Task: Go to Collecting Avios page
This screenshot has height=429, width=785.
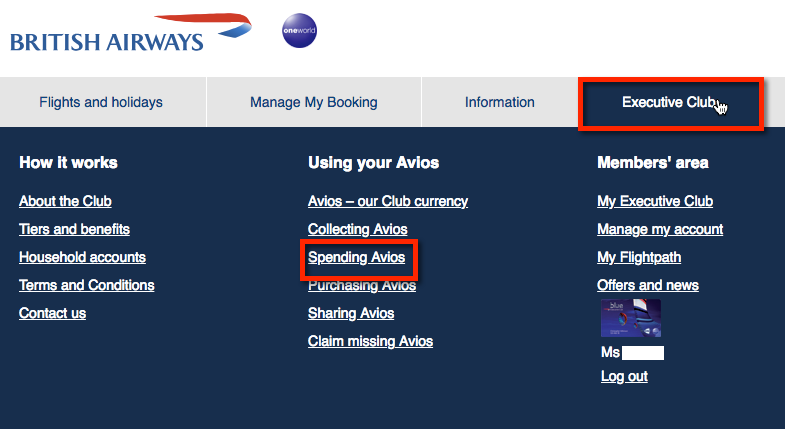Action: [x=357, y=229]
